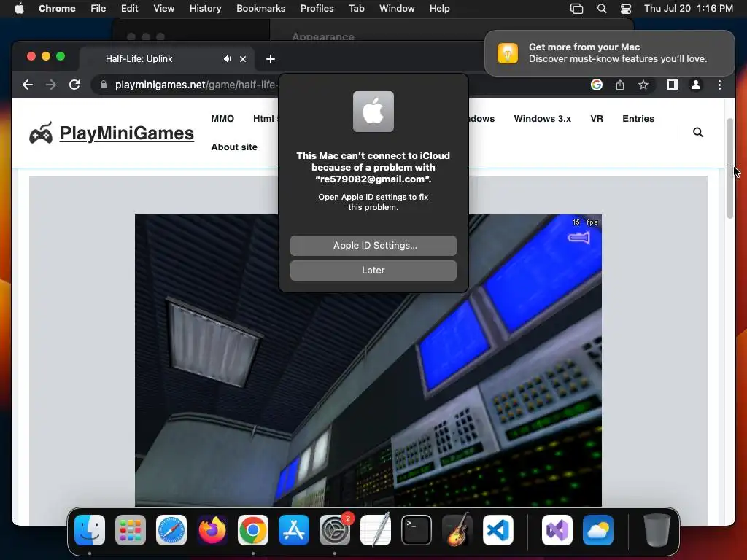Click the Apple ID Settings button
747x560 pixels.
point(373,245)
